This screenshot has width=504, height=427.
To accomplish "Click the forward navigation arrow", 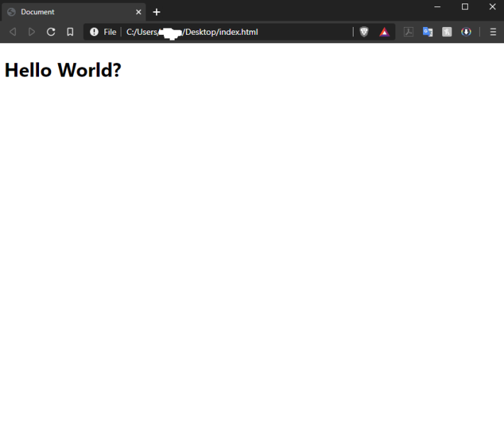I will [31, 32].
